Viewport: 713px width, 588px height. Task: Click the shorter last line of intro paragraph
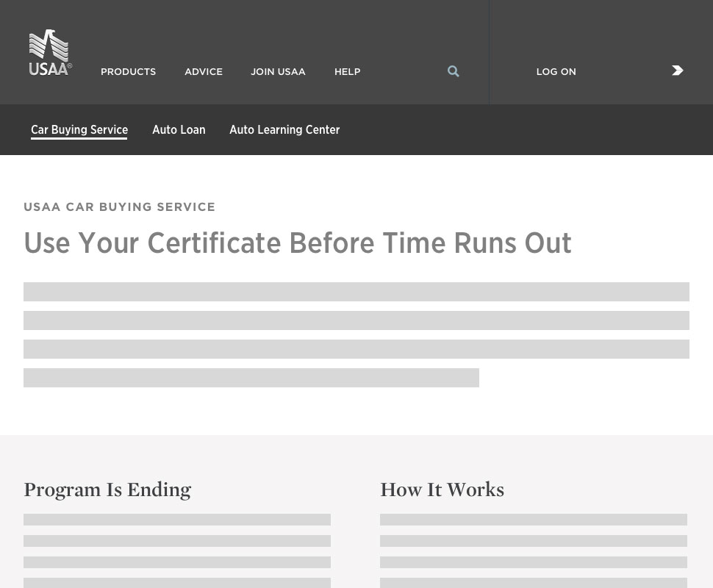coord(251,378)
